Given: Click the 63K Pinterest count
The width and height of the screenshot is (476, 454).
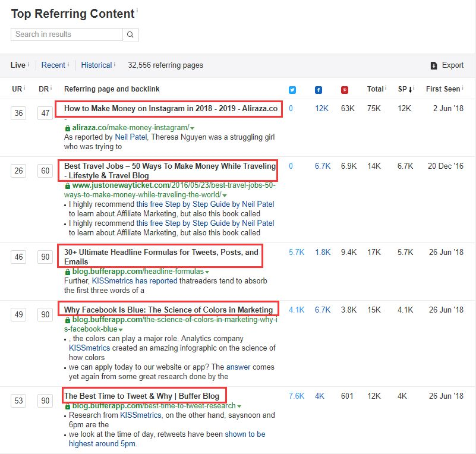Looking at the screenshot, I should (348, 109).
